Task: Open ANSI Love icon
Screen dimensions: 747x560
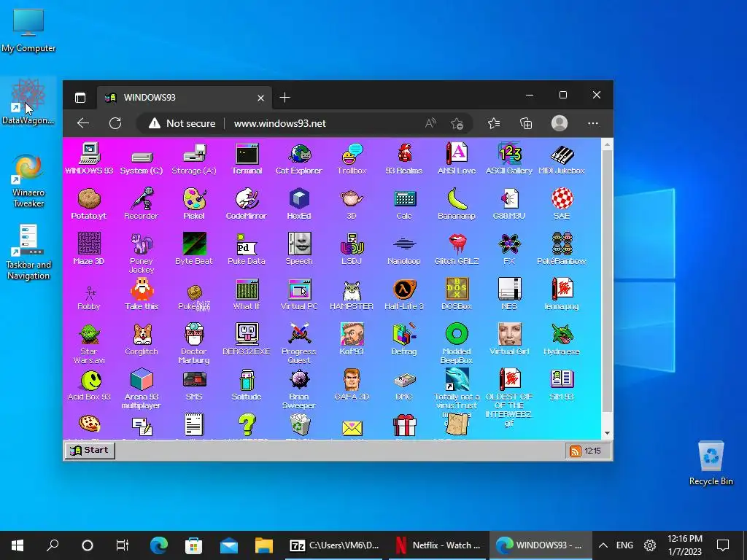Action: (457, 159)
